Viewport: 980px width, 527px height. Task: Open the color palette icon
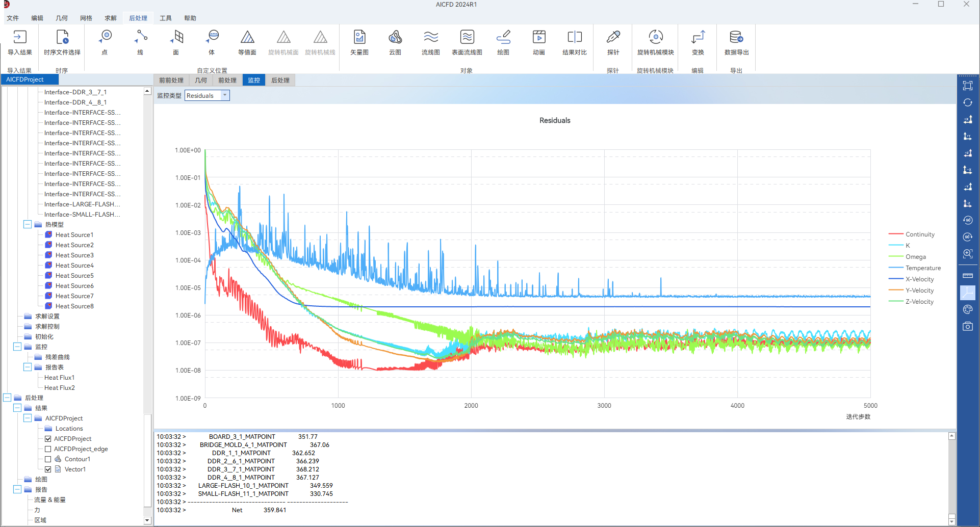click(968, 309)
